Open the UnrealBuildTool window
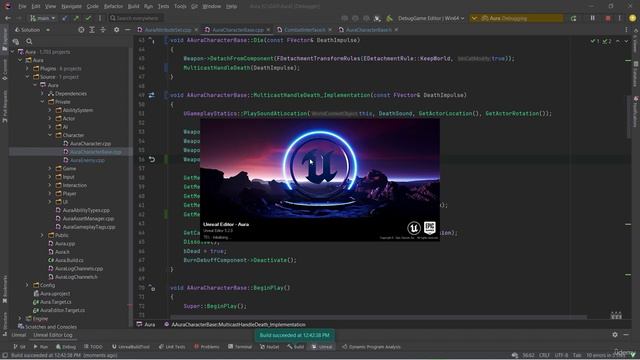Viewport: 640px width, 360px height. (x=131, y=347)
